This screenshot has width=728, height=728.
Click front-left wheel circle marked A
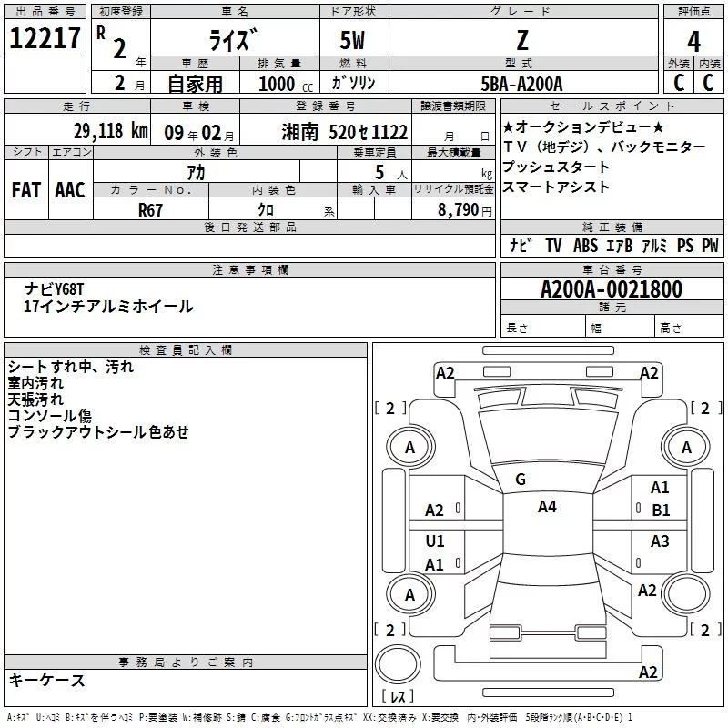(x=410, y=448)
